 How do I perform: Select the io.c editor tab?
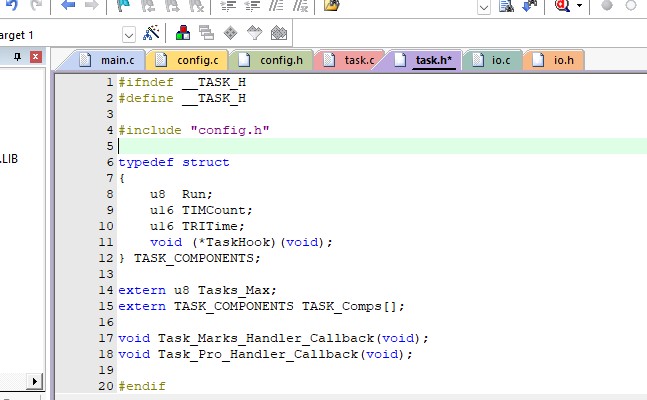pyautogui.click(x=490, y=61)
